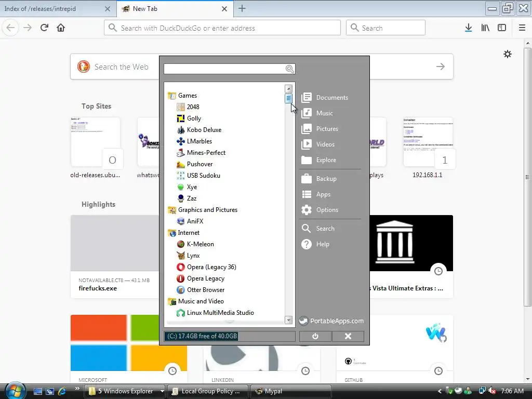532x399 pixels.
Task: Launch Zaz from the list
Action: coord(187,198)
